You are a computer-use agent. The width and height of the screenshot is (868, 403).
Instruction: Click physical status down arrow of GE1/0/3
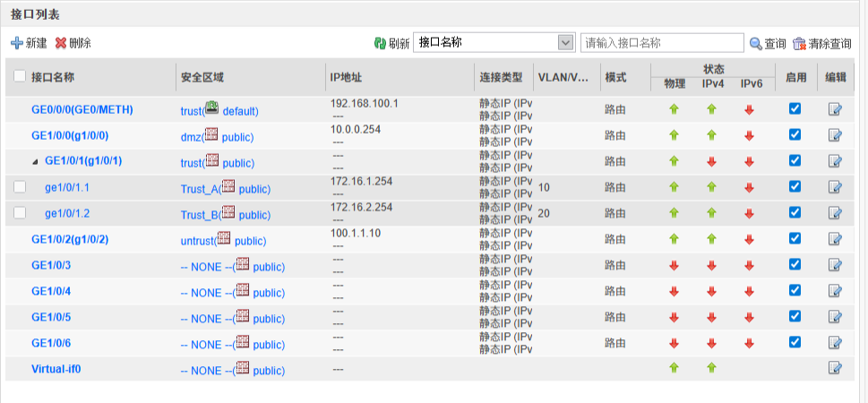[x=674, y=266]
